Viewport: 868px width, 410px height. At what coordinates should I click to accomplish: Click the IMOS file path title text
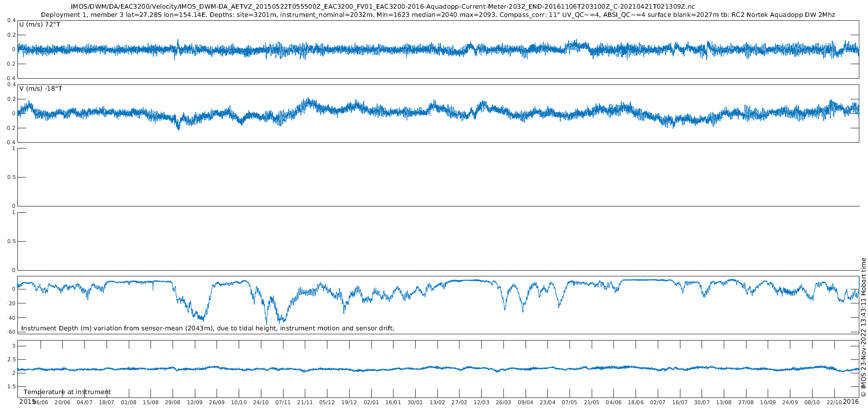pos(383,6)
